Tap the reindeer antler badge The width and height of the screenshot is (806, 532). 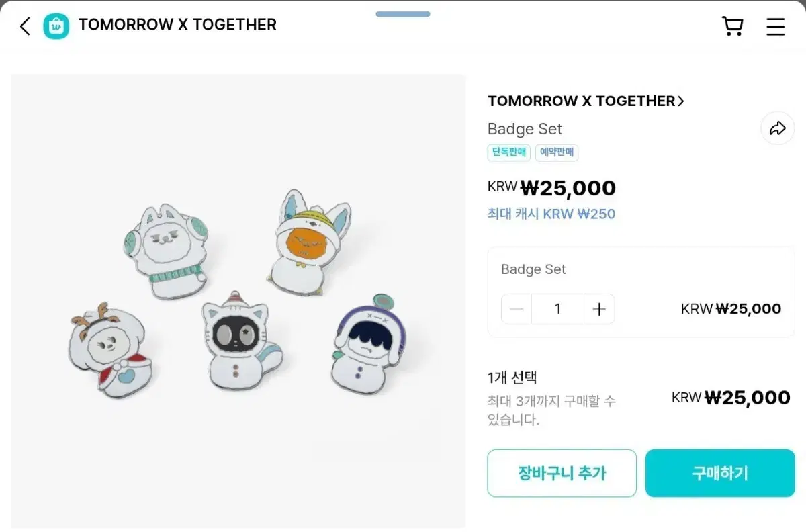[110, 348]
